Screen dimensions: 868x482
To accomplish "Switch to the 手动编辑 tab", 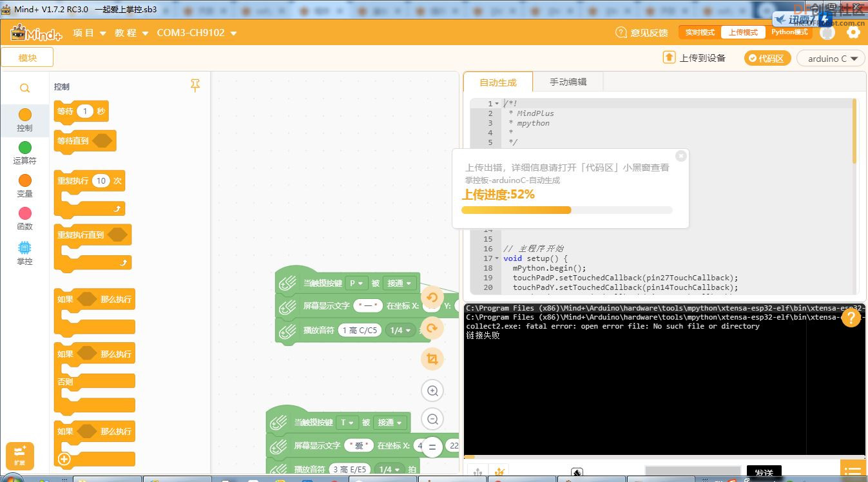I will [x=568, y=82].
